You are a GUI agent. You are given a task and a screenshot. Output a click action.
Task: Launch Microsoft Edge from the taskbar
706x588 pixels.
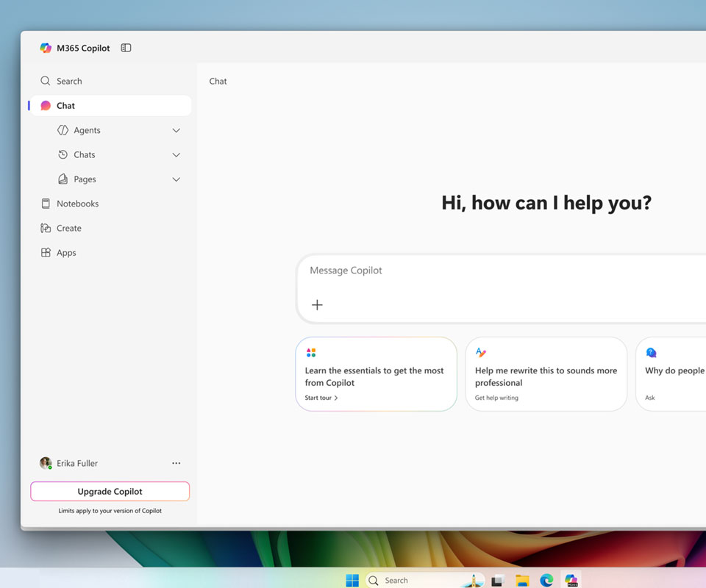546,581
